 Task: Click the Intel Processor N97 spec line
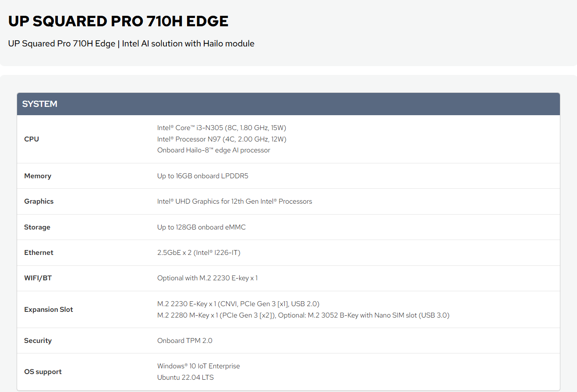coord(222,139)
